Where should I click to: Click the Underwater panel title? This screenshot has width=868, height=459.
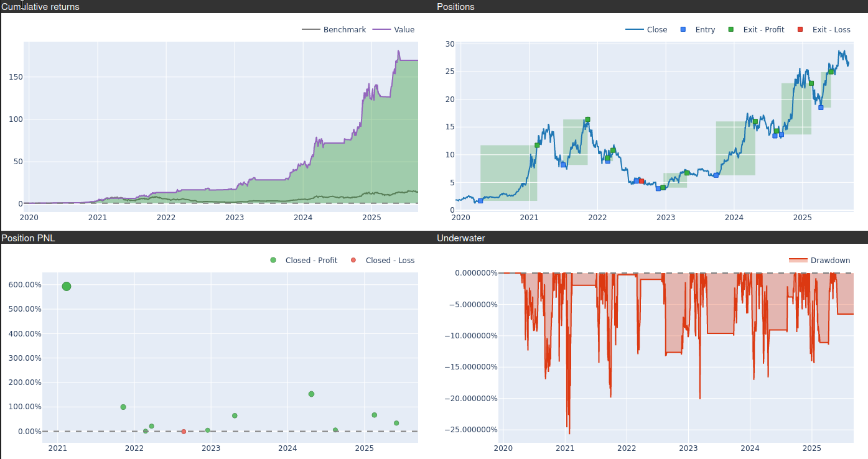(x=460, y=238)
